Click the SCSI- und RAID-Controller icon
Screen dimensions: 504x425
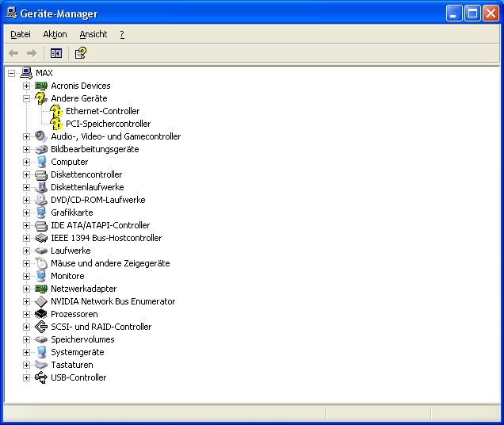click(x=41, y=327)
